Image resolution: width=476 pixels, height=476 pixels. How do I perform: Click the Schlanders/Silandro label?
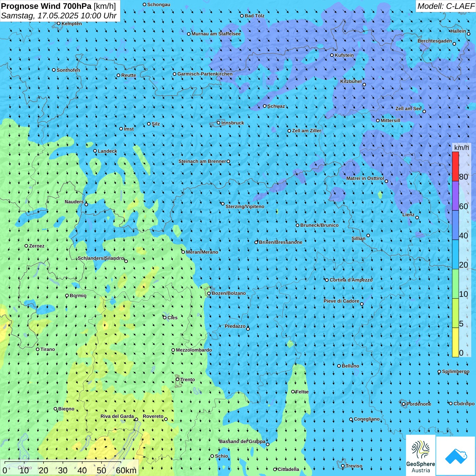[101, 258]
